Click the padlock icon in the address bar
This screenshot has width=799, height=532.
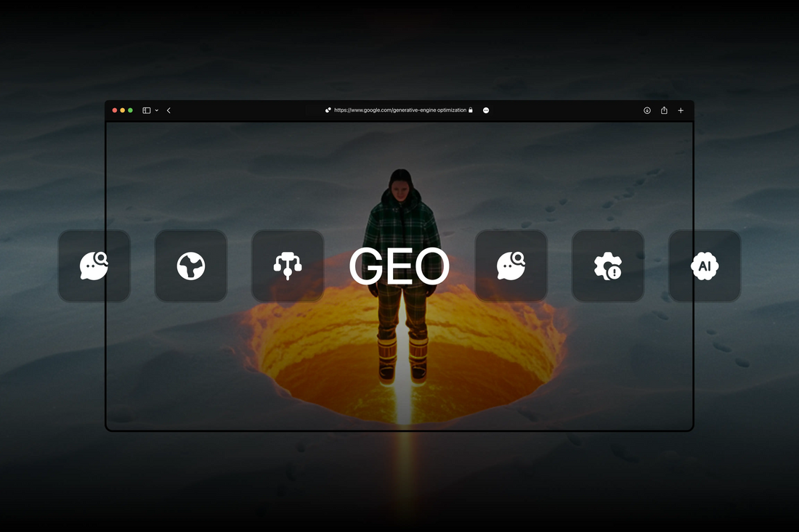[470, 110]
